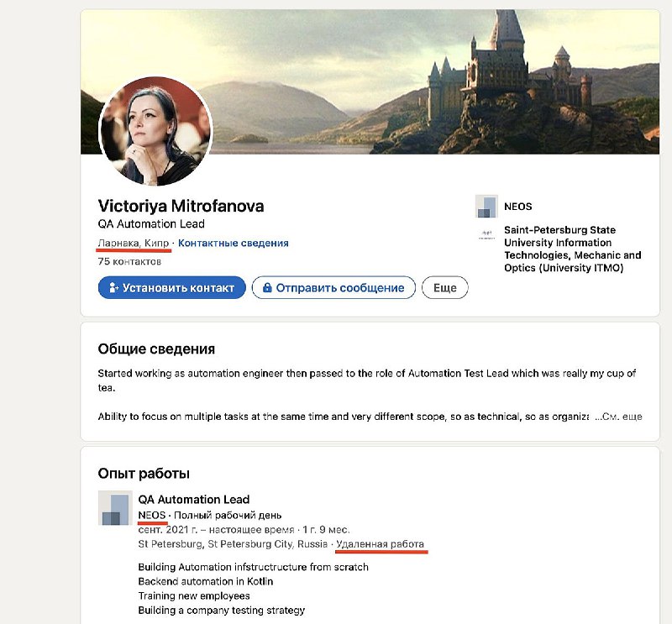
Task: Open QA Automation Lead job title in experience
Action: pos(194,500)
